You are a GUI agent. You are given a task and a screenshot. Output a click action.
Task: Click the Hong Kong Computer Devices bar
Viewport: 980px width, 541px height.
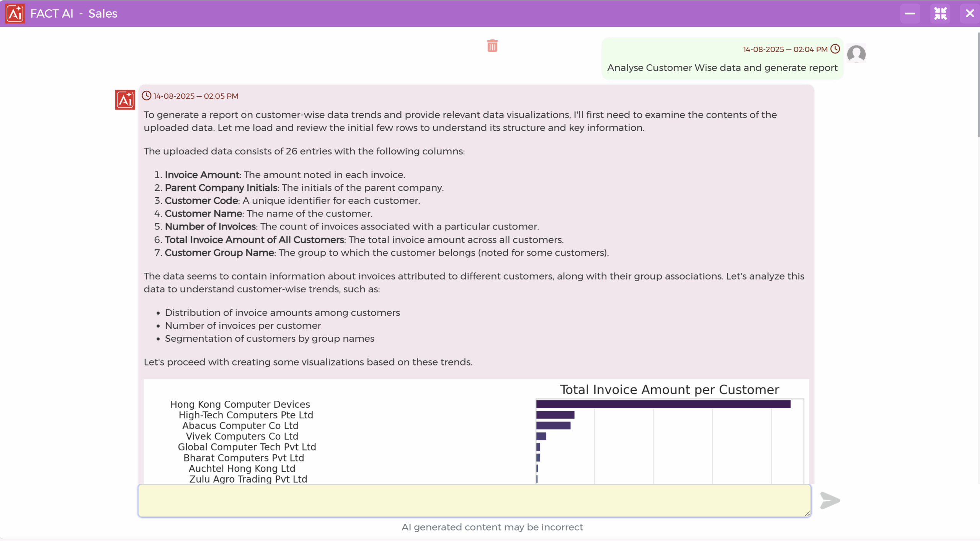coord(663,404)
